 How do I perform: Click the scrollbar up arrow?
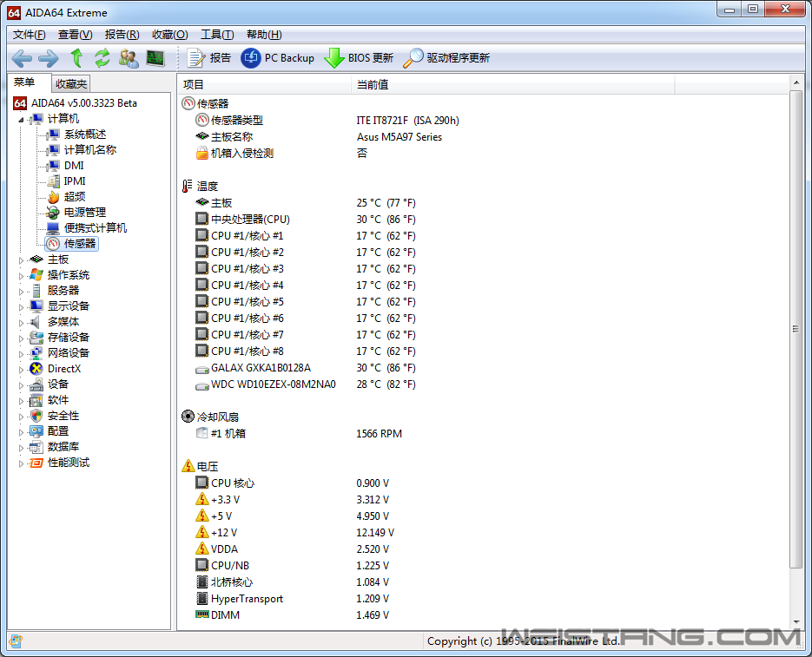(796, 82)
